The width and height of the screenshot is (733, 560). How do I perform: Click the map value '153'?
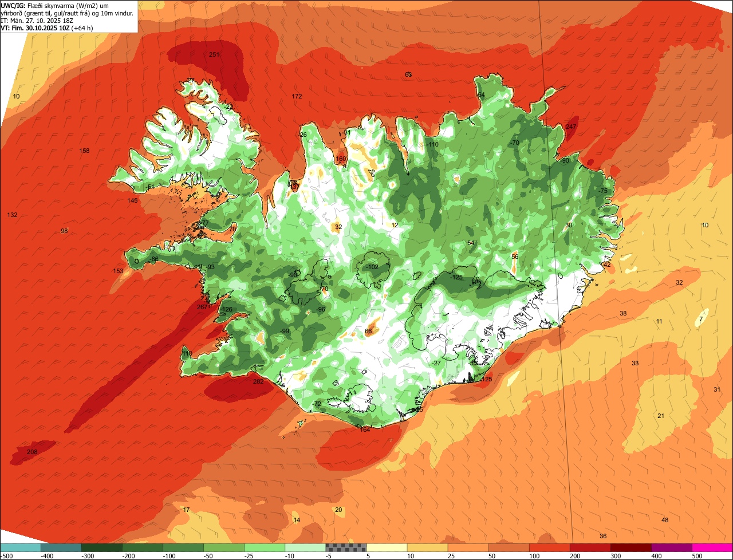pyautogui.click(x=118, y=271)
